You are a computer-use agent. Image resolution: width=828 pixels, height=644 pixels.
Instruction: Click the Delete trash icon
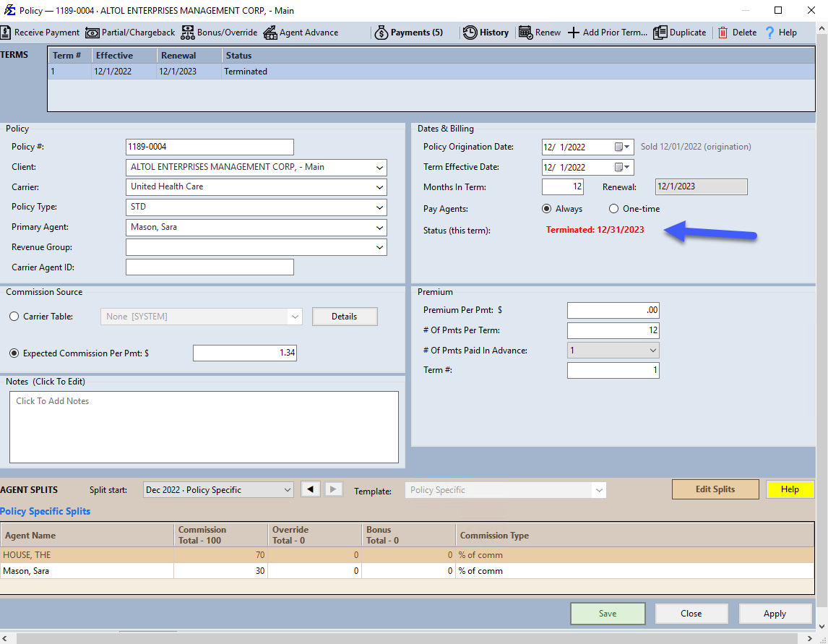(723, 33)
